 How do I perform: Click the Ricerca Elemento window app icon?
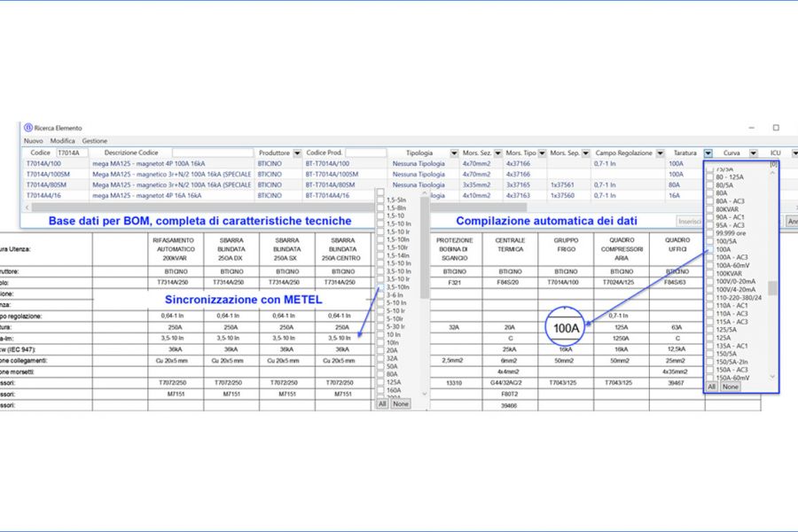click(28, 128)
